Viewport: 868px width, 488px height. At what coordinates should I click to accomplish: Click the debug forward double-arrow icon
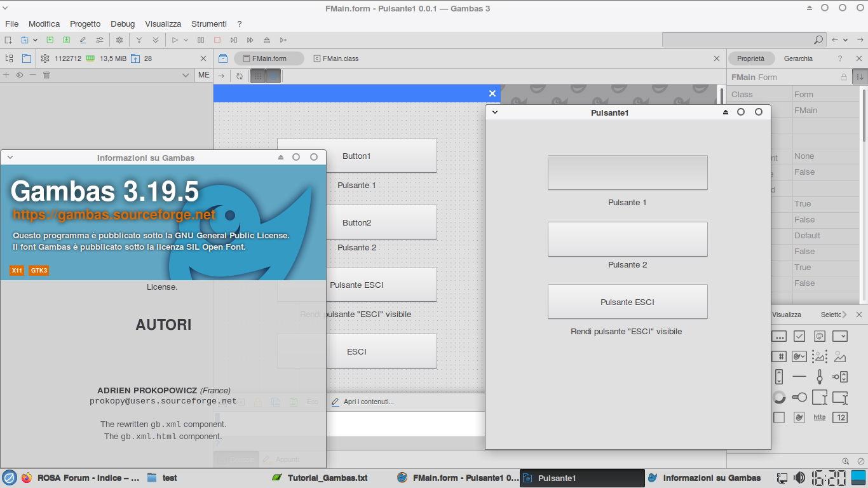pyautogui.click(x=250, y=40)
